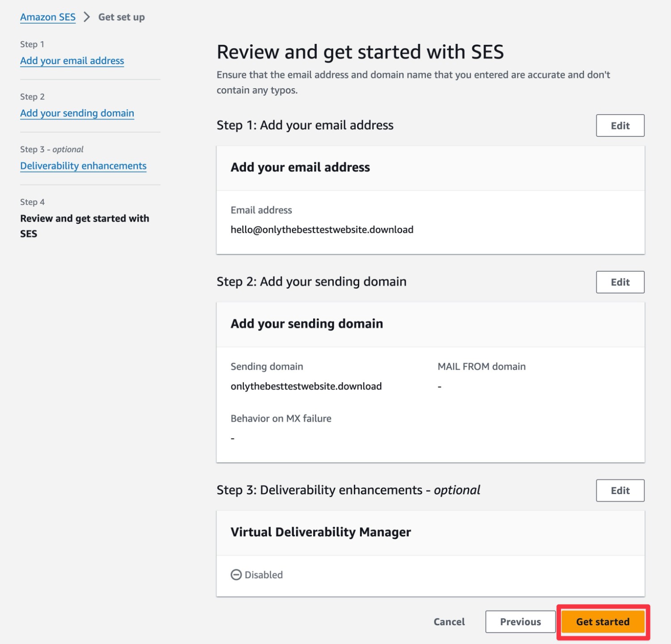Edit Step 1 email address section

tap(620, 126)
